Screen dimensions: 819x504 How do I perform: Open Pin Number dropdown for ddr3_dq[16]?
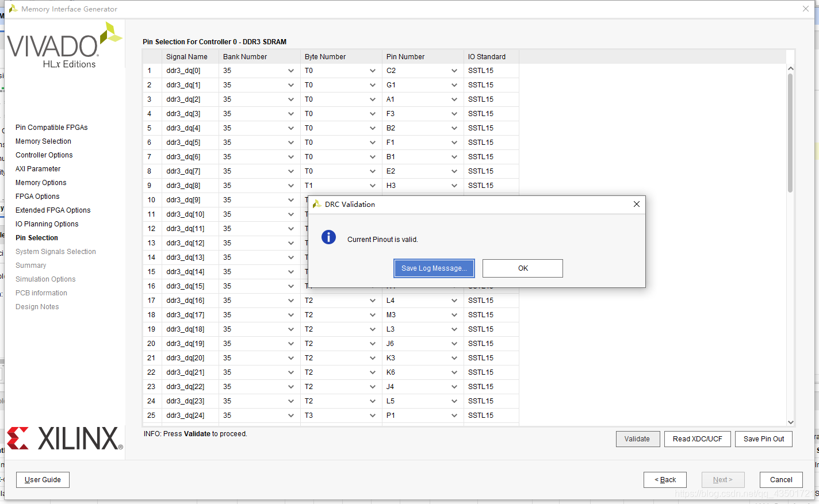pos(454,301)
